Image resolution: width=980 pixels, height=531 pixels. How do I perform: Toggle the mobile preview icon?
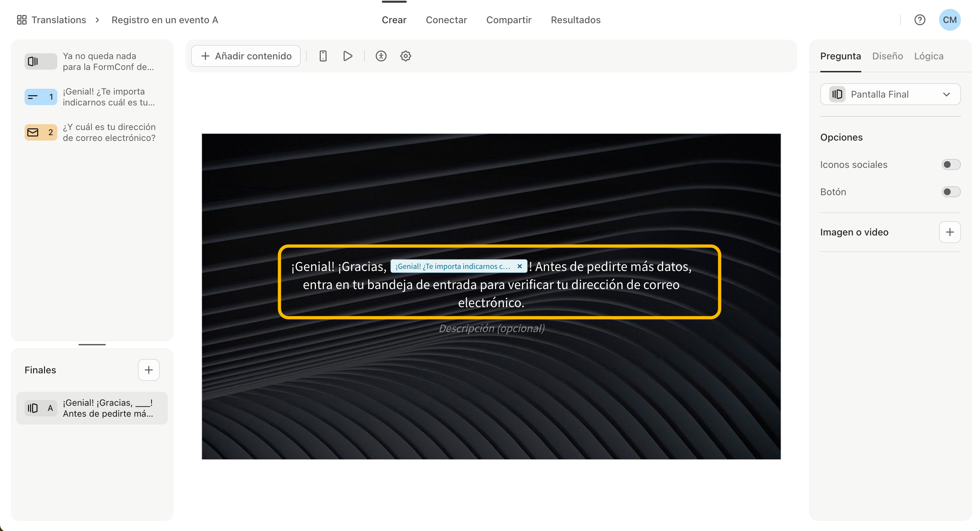tap(323, 56)
